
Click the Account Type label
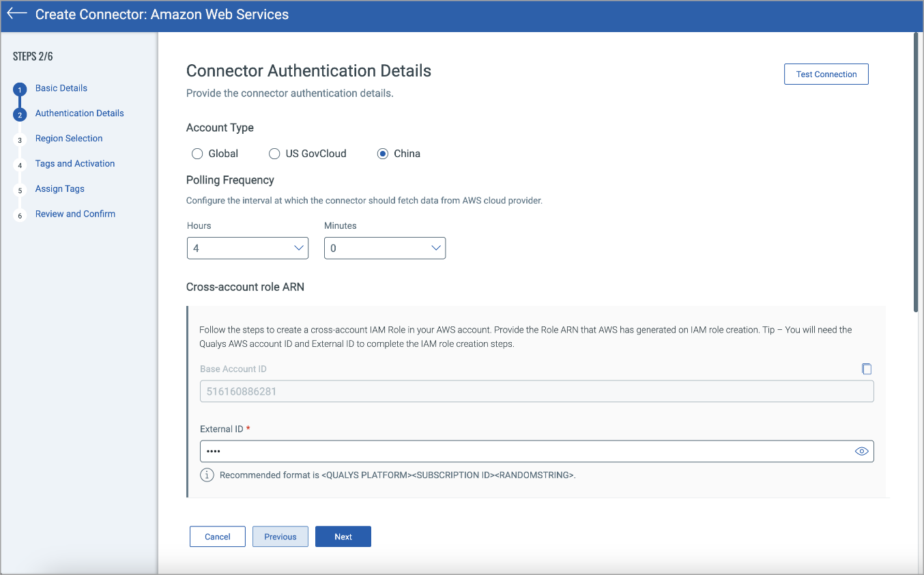coord(220,128)
